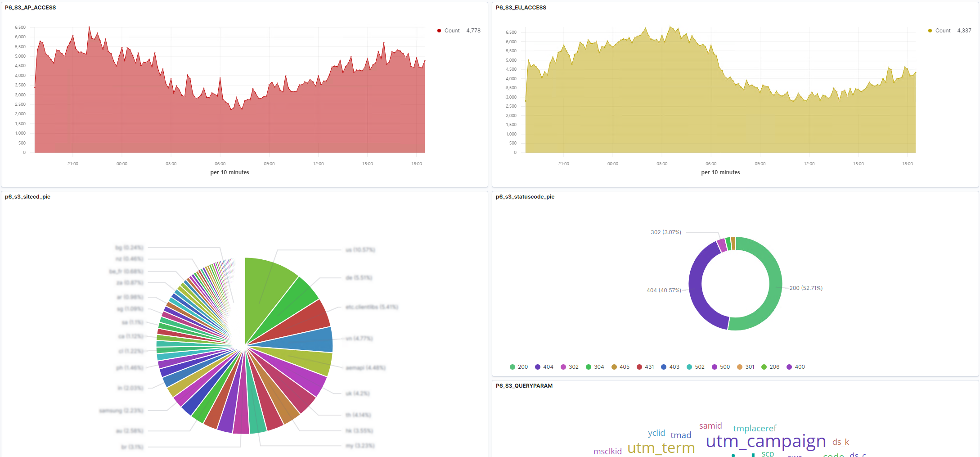Select samid in the word cloud

(710, 426)
